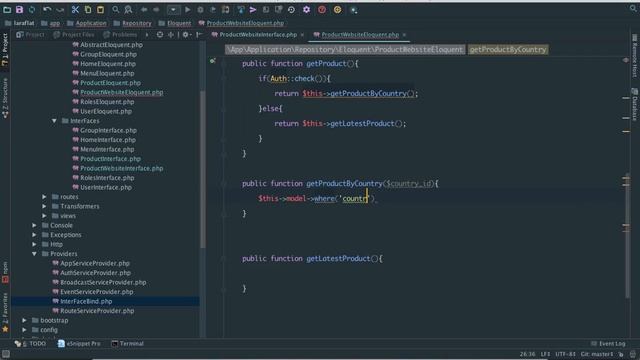
Task: Open settings with purple gear icon
Action: [x=307, y=9]
